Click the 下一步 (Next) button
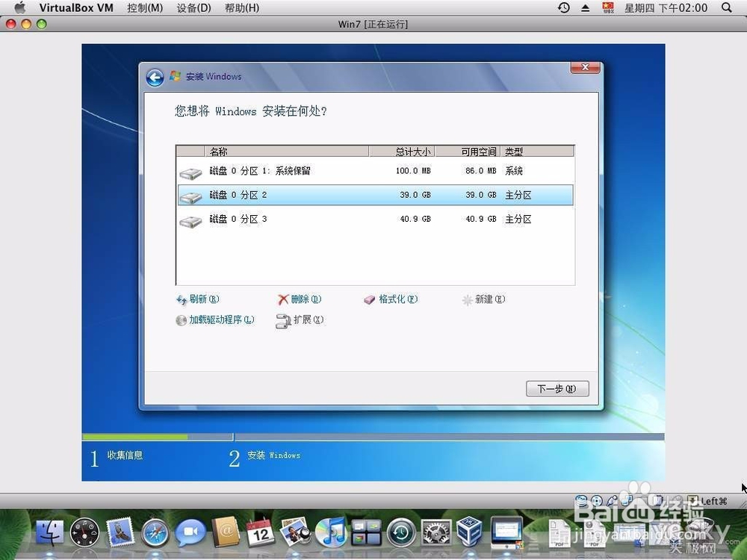This screenshot has height=560, width=747. click(x=557, y=388)
